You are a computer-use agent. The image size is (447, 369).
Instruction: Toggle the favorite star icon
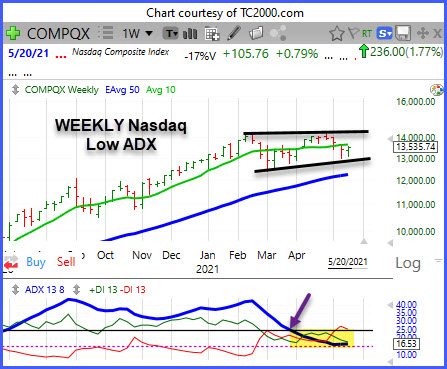337,34
